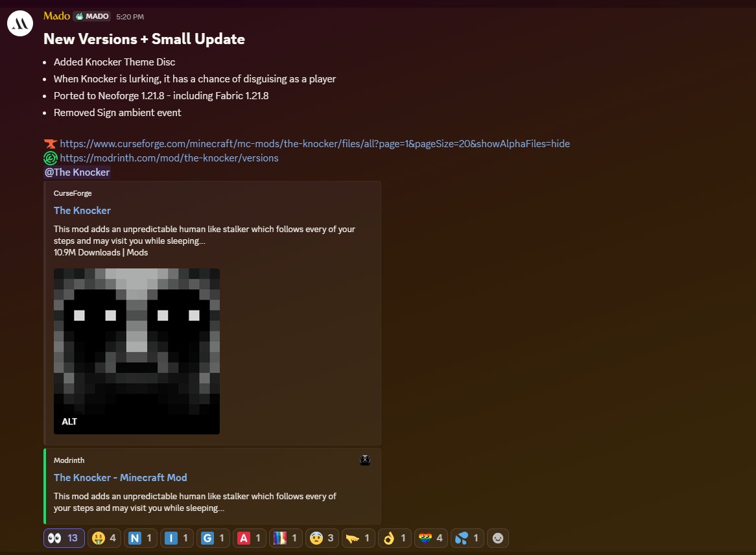Click the small Modrinth embed thumbnail icon
The height and width of the screenshot is (555, 756).
click(x=365, y=460)
